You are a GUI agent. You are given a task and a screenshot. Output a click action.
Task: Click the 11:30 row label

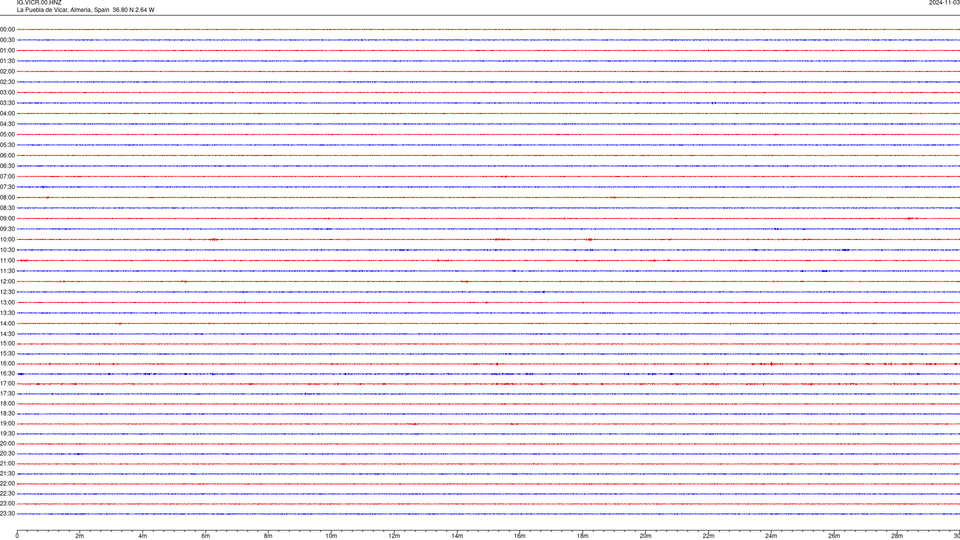(x=7, y=271)
